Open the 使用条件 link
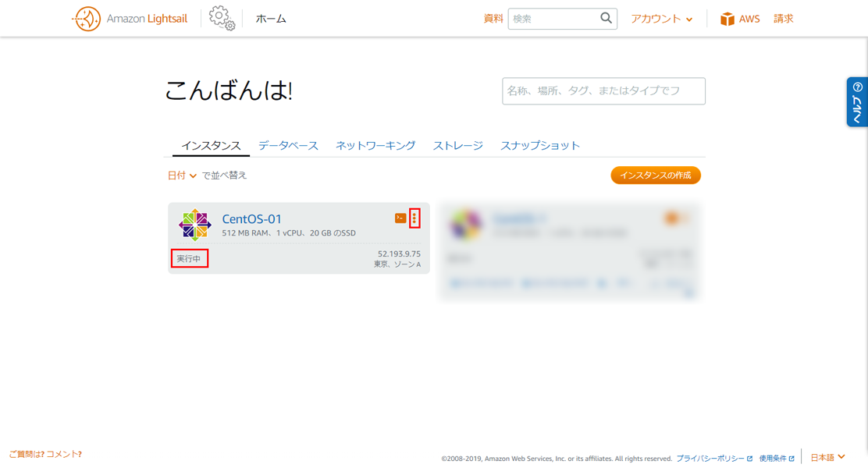This screenshot has width=868, height=468. (777, 459)
